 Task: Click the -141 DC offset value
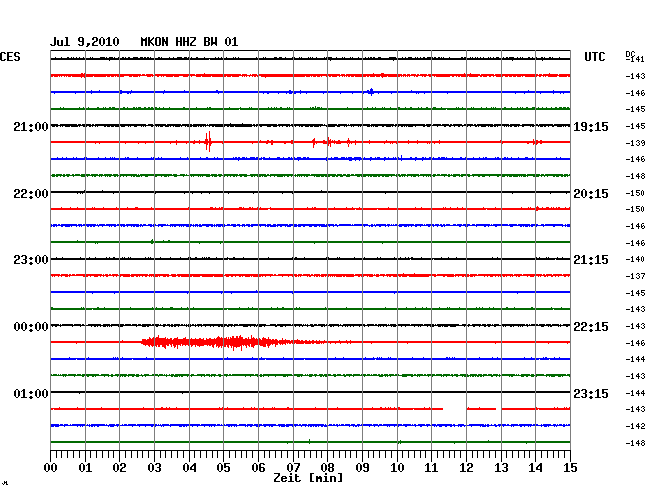tap(635, 59)
